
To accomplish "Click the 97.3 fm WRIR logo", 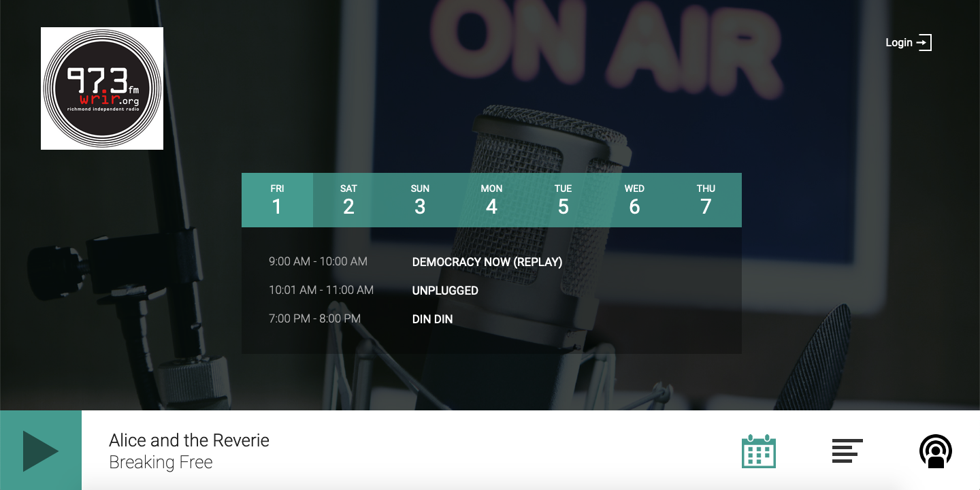I will point(102,88).
